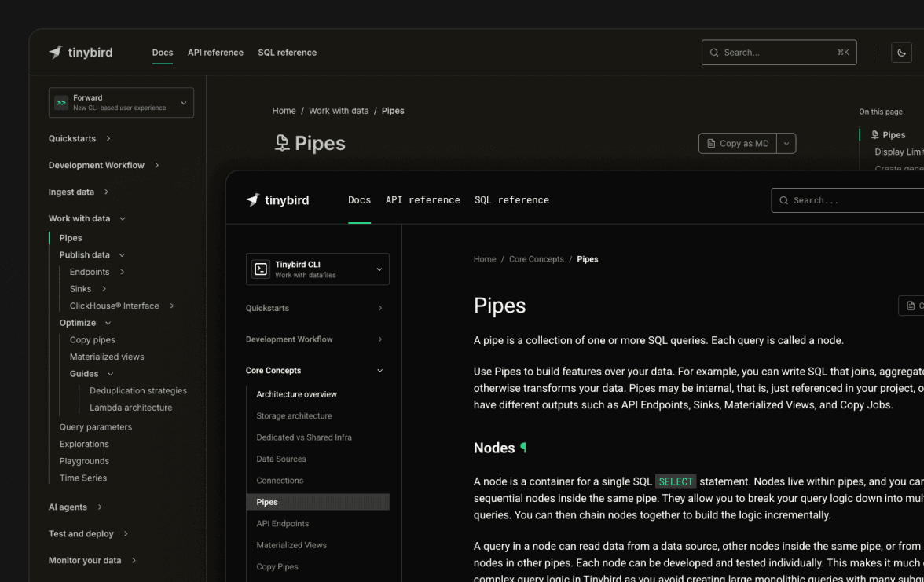Image resolution: width=924 pixels, height=582 pixels.
Task: Open API Endpoints page
Action: [282, 524]
